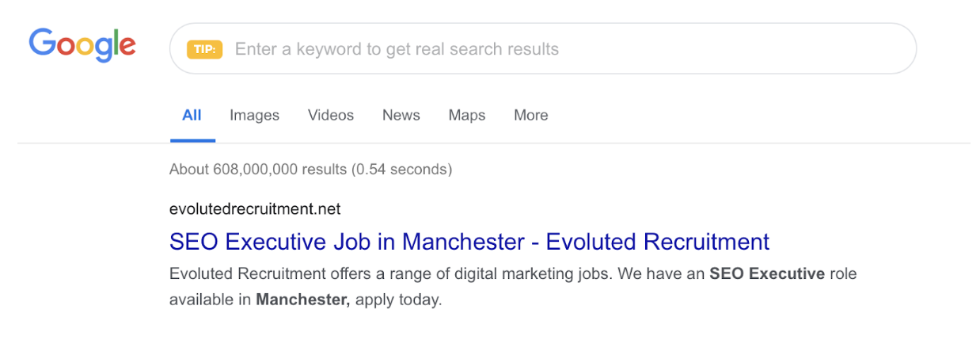Expand the More search options
This screenshot has width=980, height=363.
click(530, 115)
